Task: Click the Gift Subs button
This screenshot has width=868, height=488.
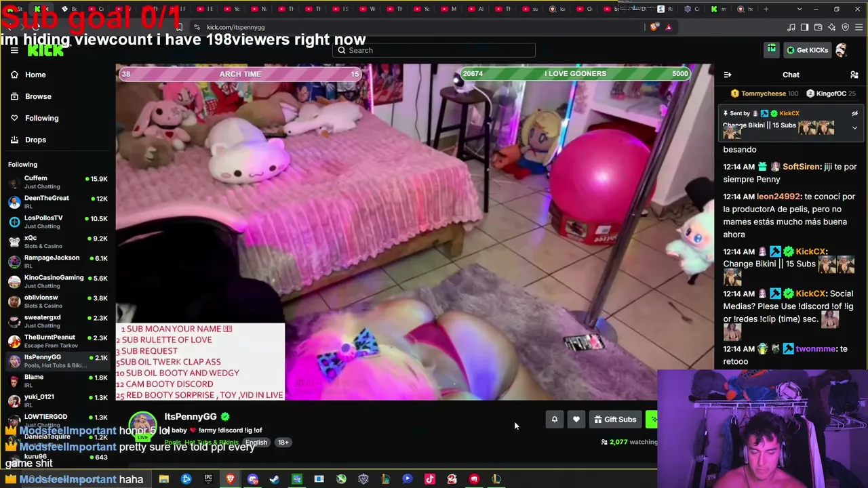Action: [x=615, y=420]
